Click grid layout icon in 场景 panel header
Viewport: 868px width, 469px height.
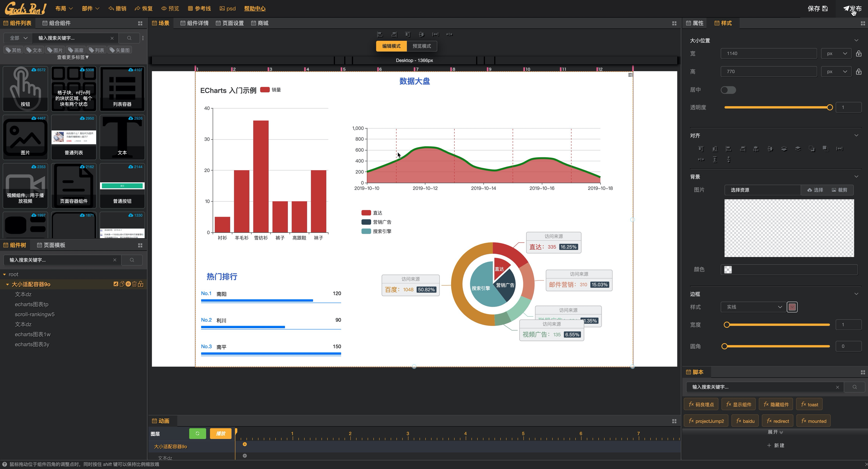(674, 23)
